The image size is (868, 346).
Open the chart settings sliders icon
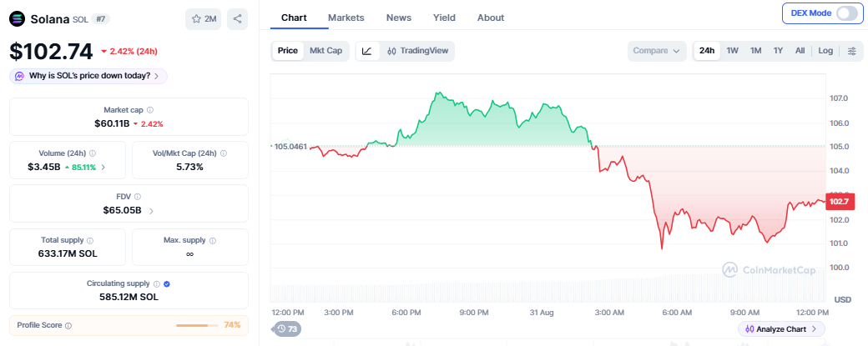click(x=852, y=51)
